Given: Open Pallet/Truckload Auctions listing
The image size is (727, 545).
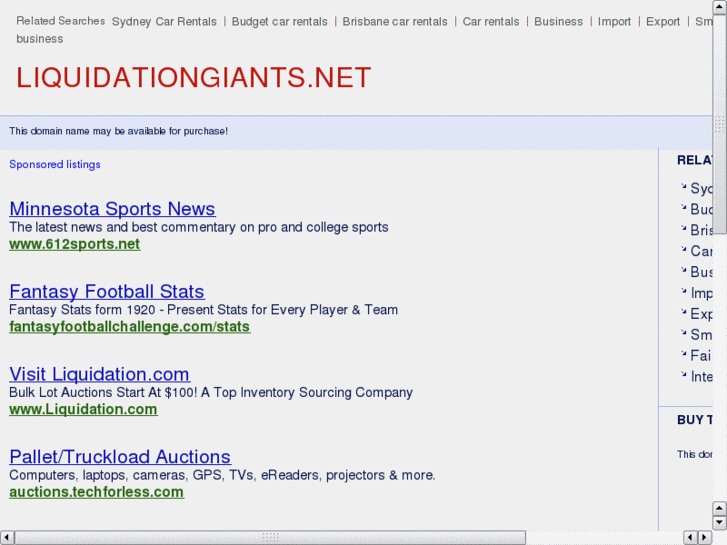Looking at the screenshot, I should pyautogui.click(x=120, y=457).
